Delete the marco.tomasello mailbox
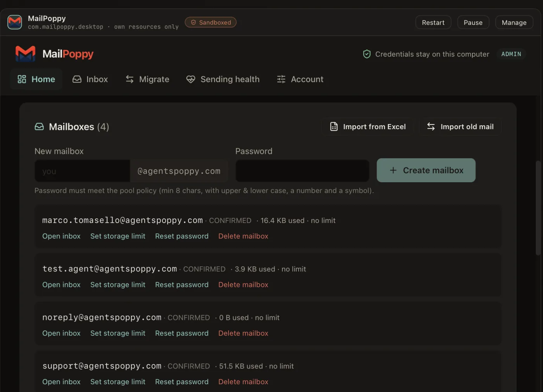This screenshot has width=543, height=392. (243, 236)
